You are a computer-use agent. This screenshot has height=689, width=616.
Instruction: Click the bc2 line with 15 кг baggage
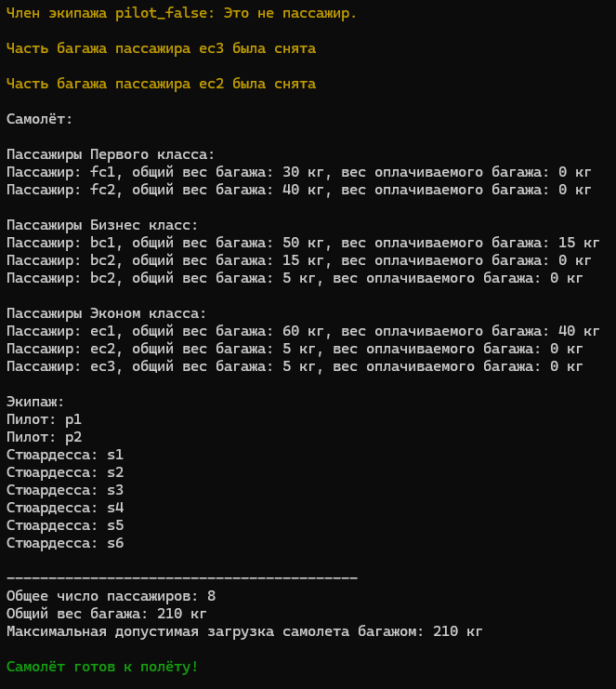tap(299, 260)
